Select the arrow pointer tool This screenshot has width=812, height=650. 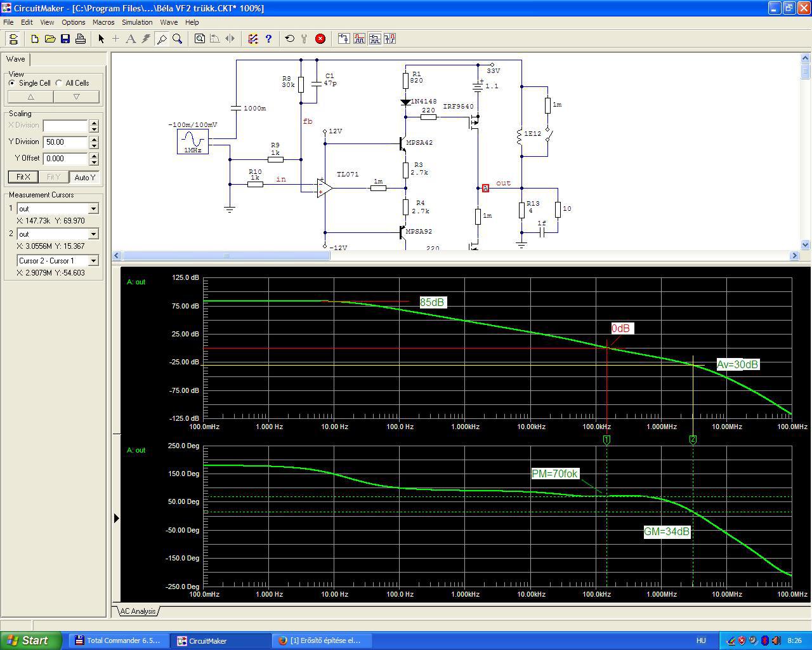pos(101,39)
